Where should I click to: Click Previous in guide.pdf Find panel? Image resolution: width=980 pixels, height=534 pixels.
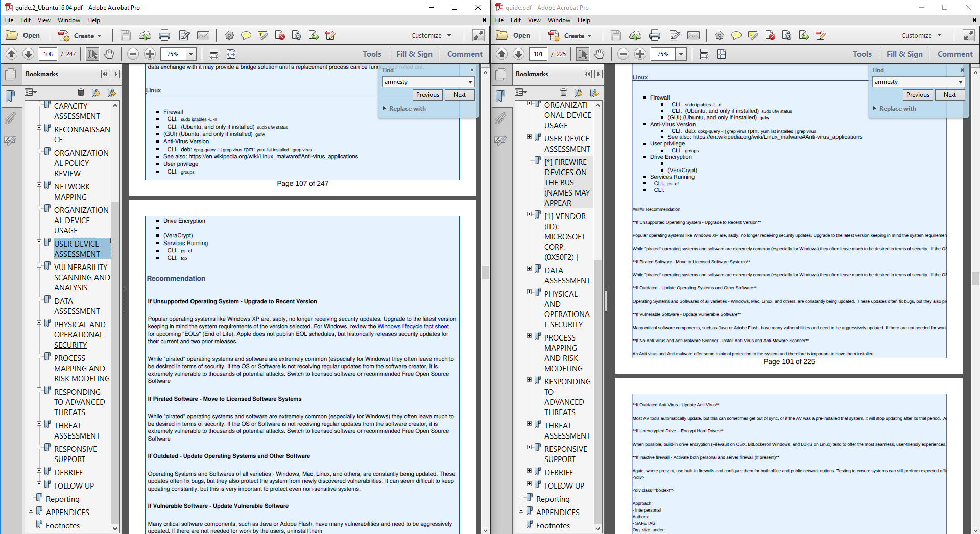[x=918, y=95]
